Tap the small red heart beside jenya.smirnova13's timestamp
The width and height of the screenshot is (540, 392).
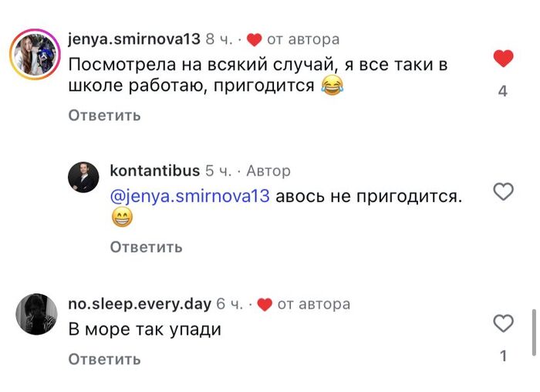pyautogui.click(x=255, y=39)
